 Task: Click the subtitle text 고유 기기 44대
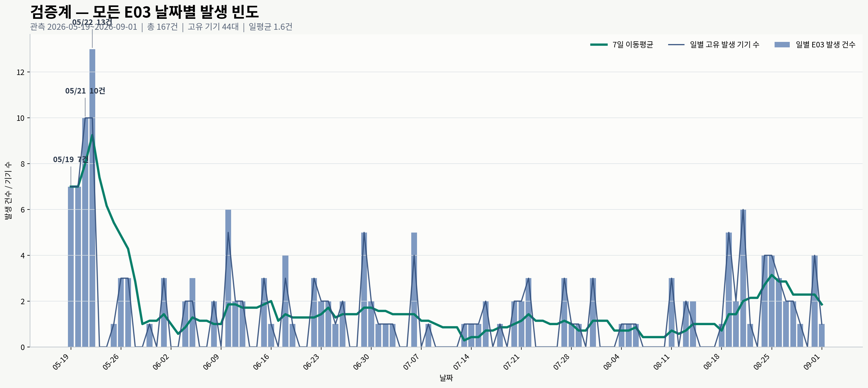coord(213,27)
